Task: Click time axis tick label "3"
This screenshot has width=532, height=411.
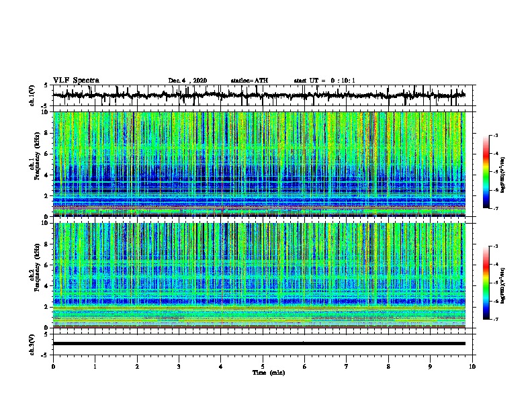Action: tap(179, 367)
